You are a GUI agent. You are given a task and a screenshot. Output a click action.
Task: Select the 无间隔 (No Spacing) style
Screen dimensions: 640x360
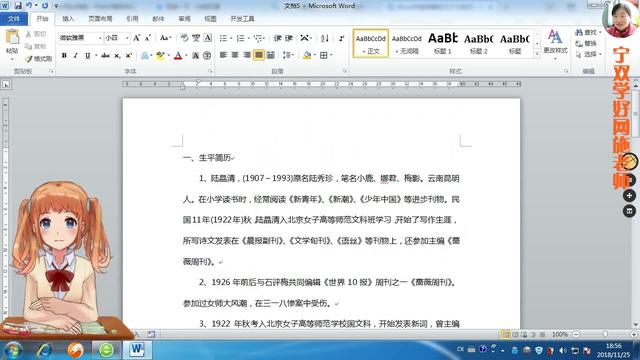point(407,43)
